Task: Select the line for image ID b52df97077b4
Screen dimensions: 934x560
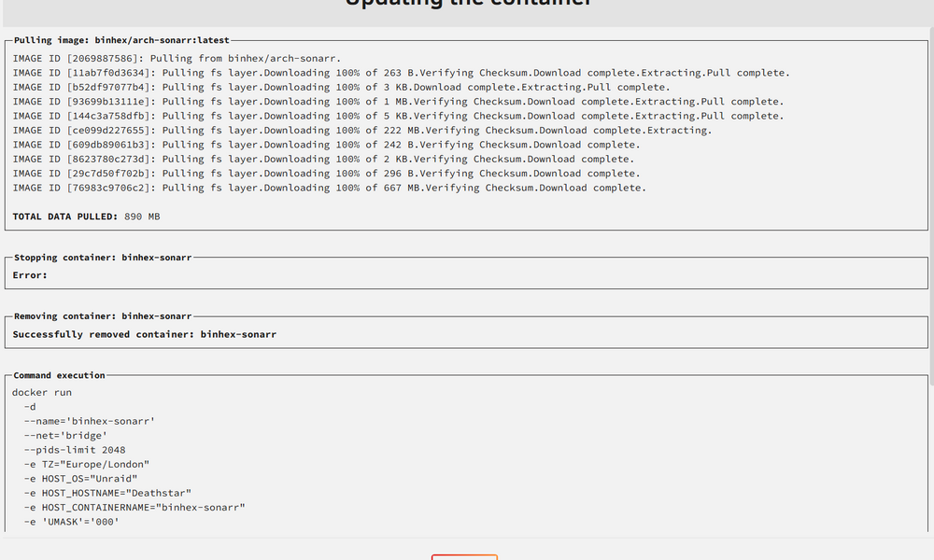Action: [341, 87]
